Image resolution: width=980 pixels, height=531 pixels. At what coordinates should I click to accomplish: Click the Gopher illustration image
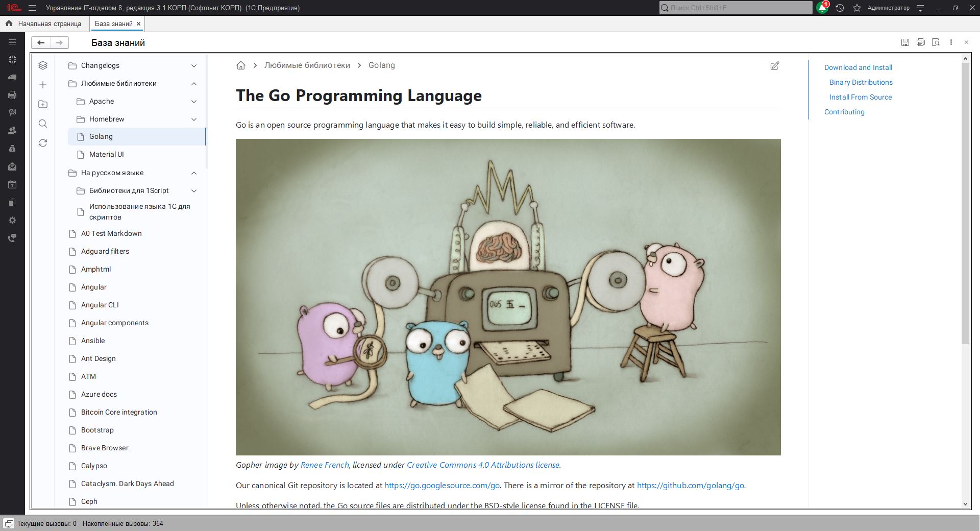pos(508,297)
